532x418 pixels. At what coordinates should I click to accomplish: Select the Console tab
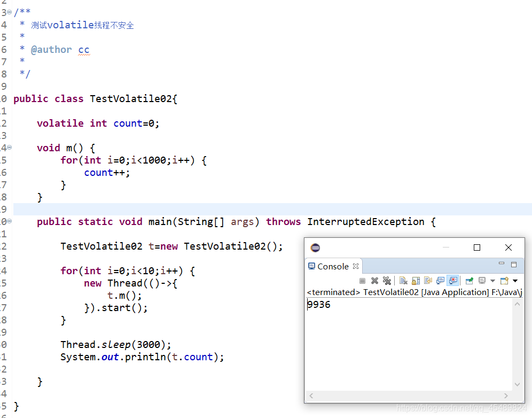[333, 267]
